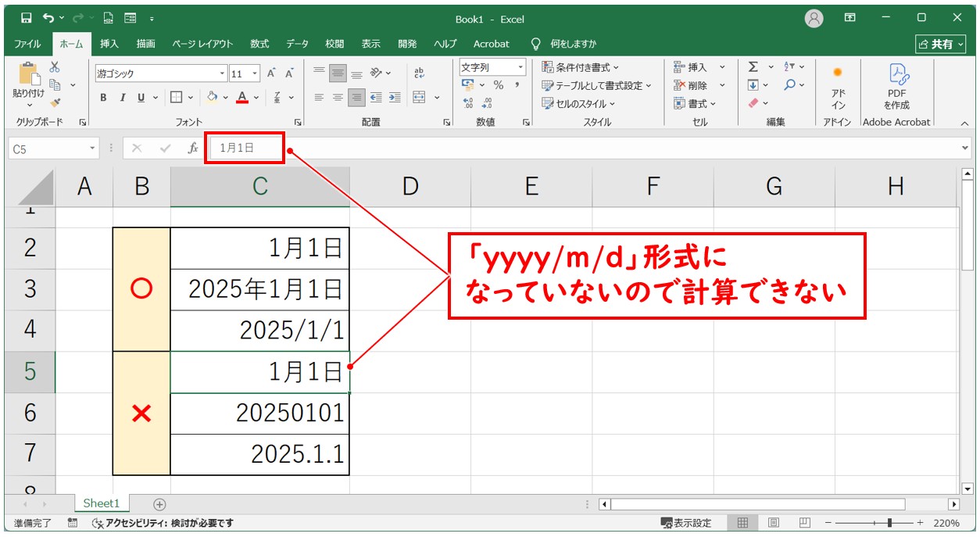Open the 条件付き書式 dropdown
This screenshot has width=980, height=537.
[581, 67]
